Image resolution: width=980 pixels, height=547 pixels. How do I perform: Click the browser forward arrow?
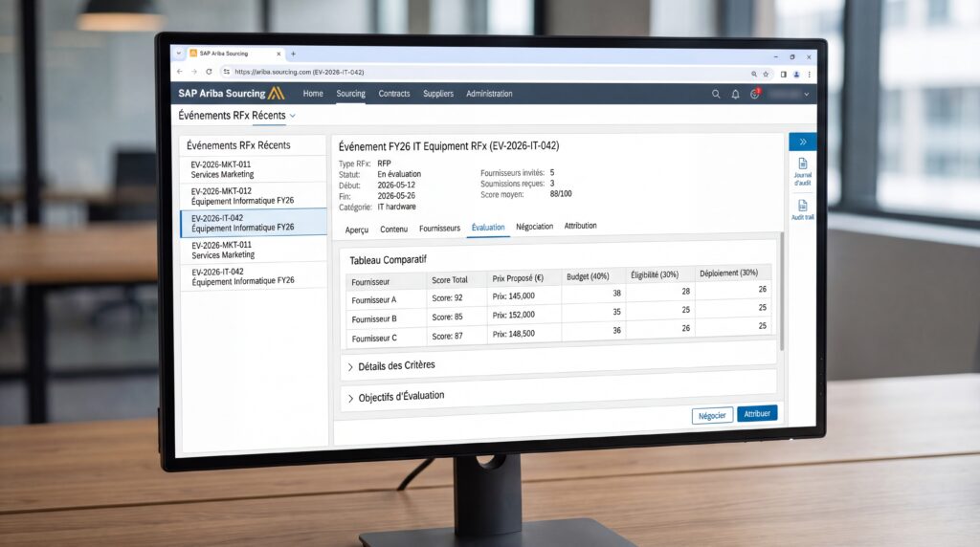click(193, 72)
